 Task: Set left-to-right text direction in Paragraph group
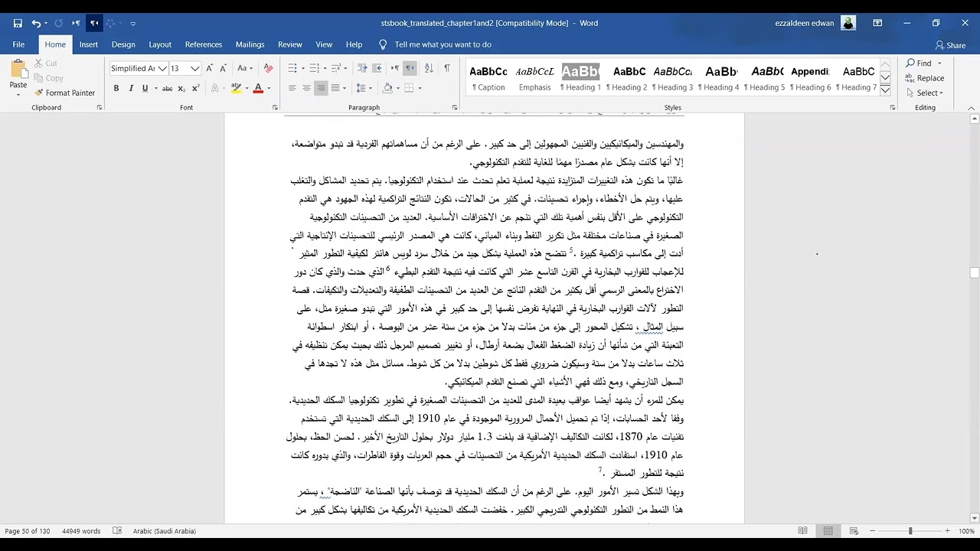pyautogui.click(x=397, y=68)
